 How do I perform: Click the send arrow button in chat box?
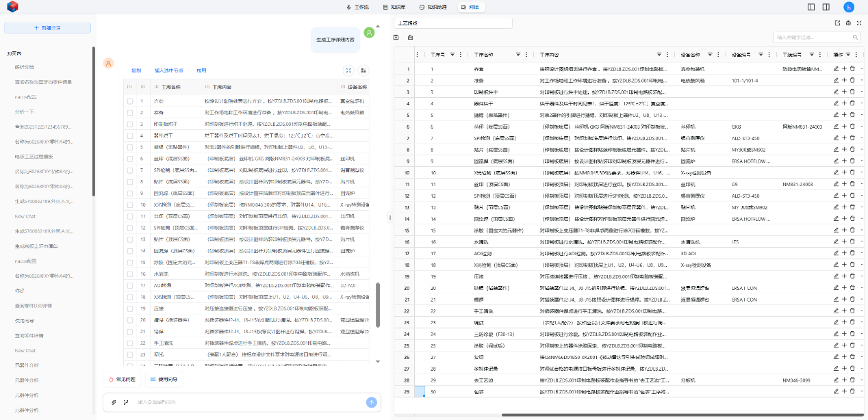[x=371, y=402]
